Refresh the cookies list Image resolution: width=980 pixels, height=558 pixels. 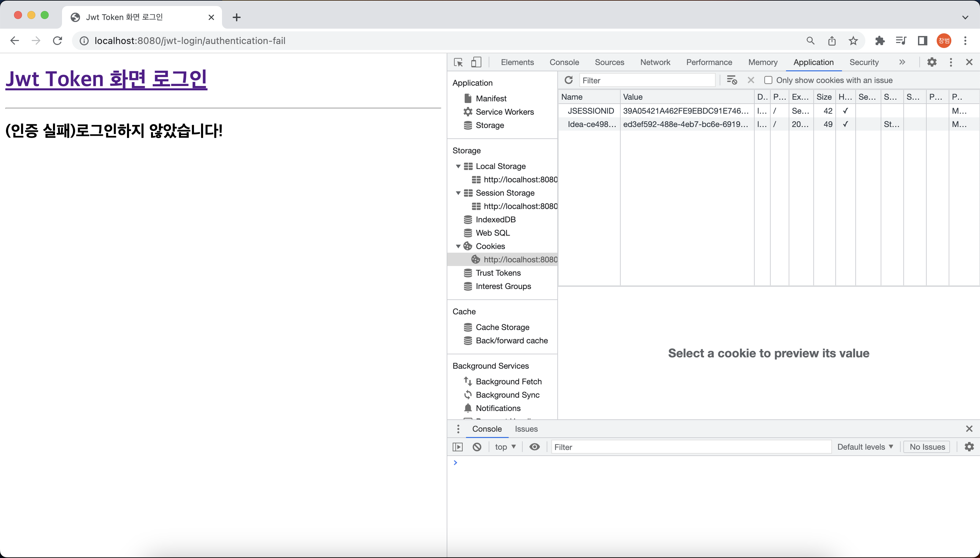pyautogui.click(x=569, y=80)
